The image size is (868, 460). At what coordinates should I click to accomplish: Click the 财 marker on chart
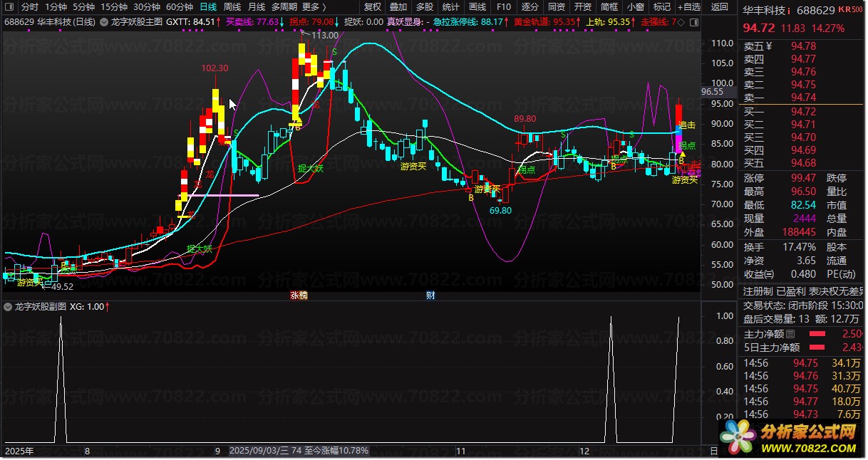coord(430,296)
